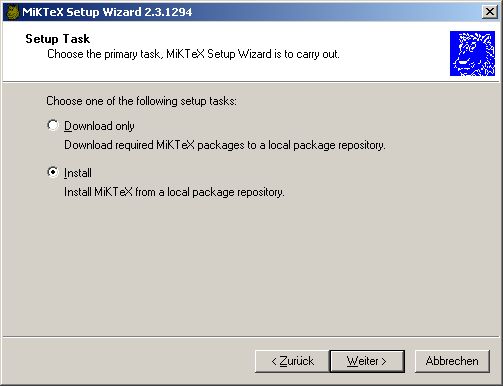Continue with the Weiter button
This screenshot has height=386, width=503.
pos(367,361)
